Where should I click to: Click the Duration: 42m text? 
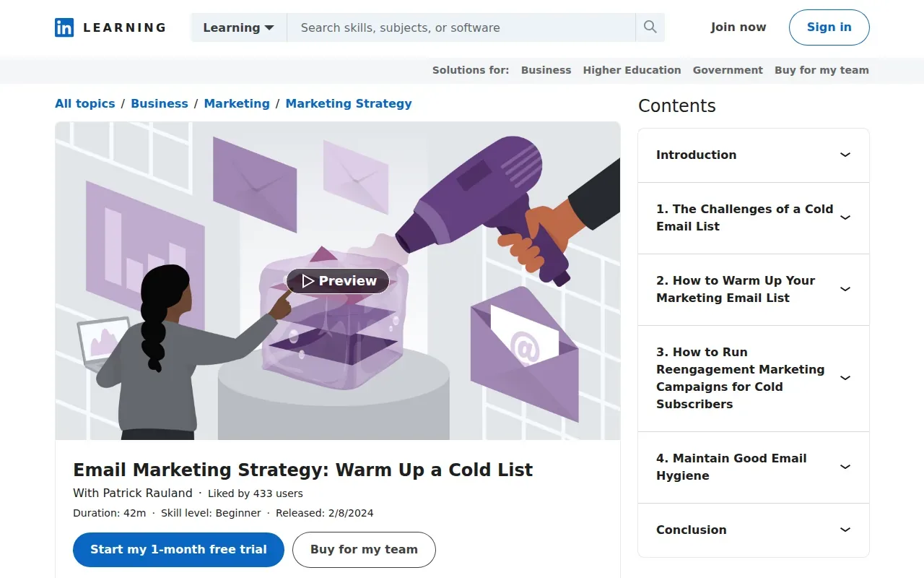(110, 513)
